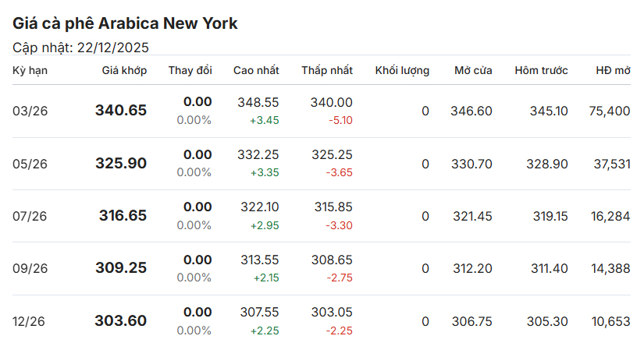Select the 05/26 contract term
The image size is (644, 343).
30,164
